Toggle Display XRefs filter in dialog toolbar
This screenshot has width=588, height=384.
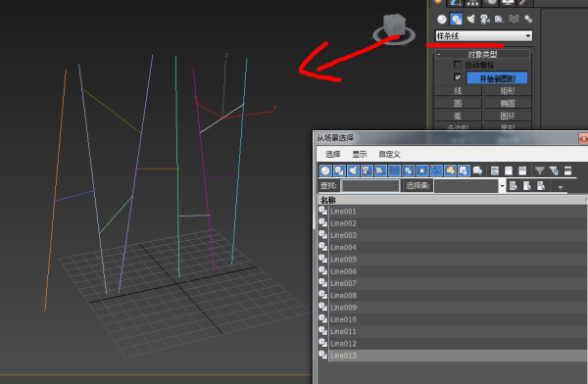point(422,171)
